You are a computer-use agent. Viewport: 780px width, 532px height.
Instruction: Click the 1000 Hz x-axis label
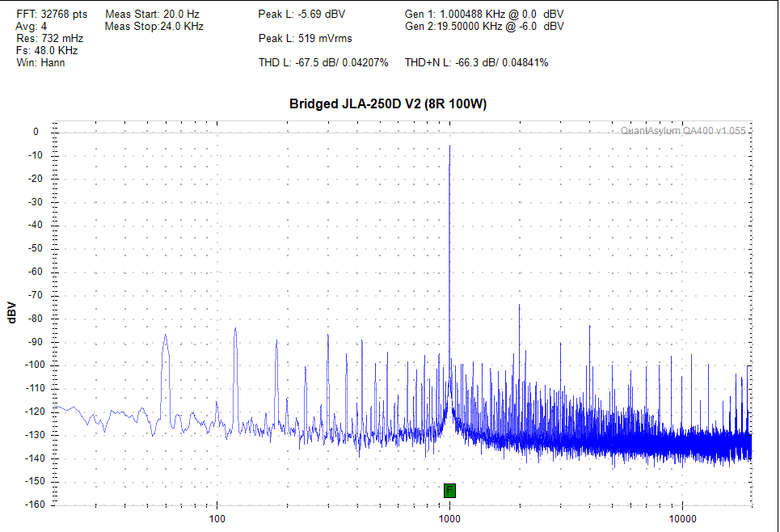[x=449, y=519]
